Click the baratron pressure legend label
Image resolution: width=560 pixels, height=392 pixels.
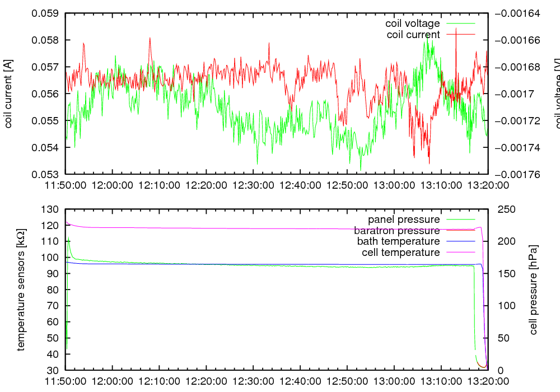pyautogui.click(x=397, y=231)
